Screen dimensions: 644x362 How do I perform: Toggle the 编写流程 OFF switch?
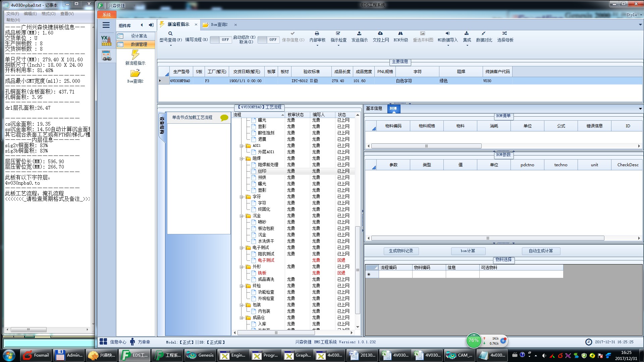pyautogui.click(x=220, y=40)
